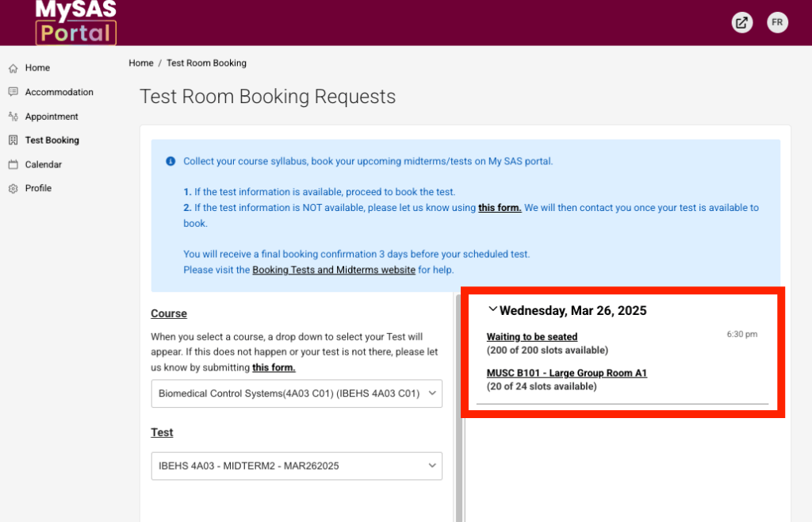Book the MUSC B101 Large Group Room A1

[566, 373]
